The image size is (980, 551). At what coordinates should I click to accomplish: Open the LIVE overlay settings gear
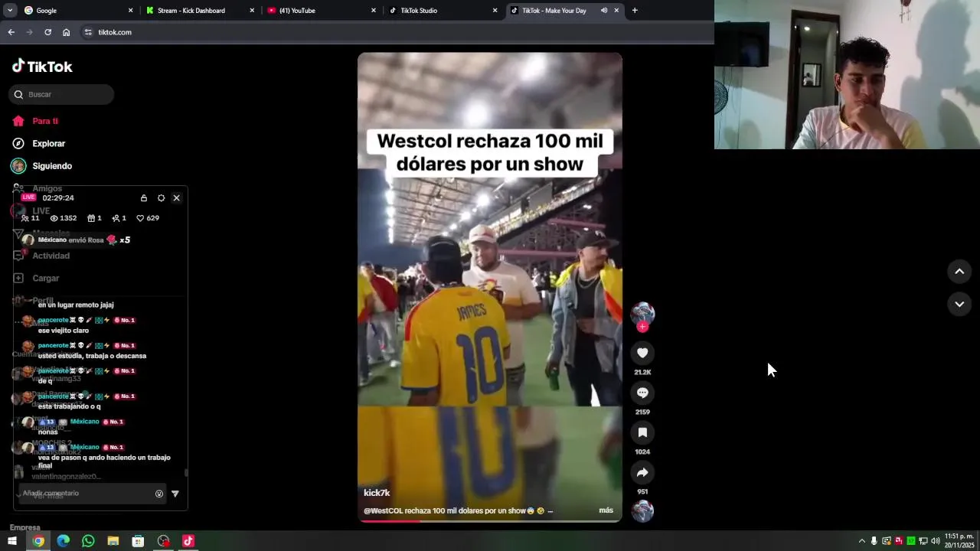click(x=161, y=197)
